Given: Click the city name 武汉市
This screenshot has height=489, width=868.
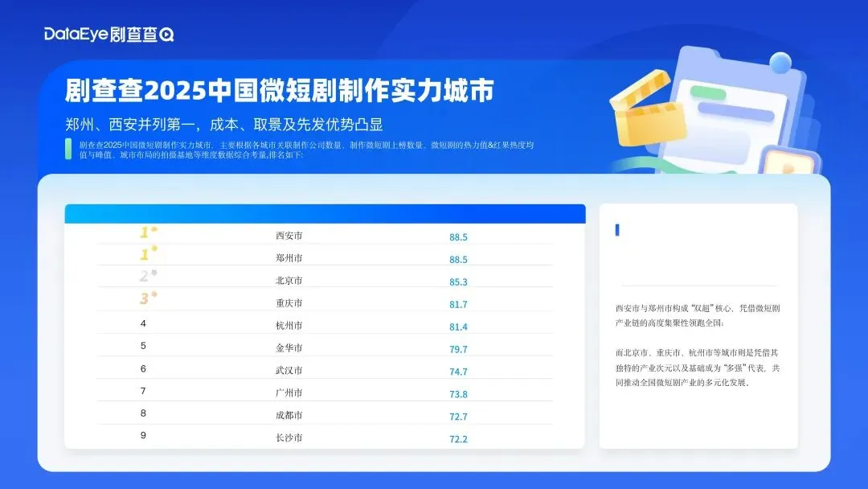Looking at the screenshot, I should point(289,371).
